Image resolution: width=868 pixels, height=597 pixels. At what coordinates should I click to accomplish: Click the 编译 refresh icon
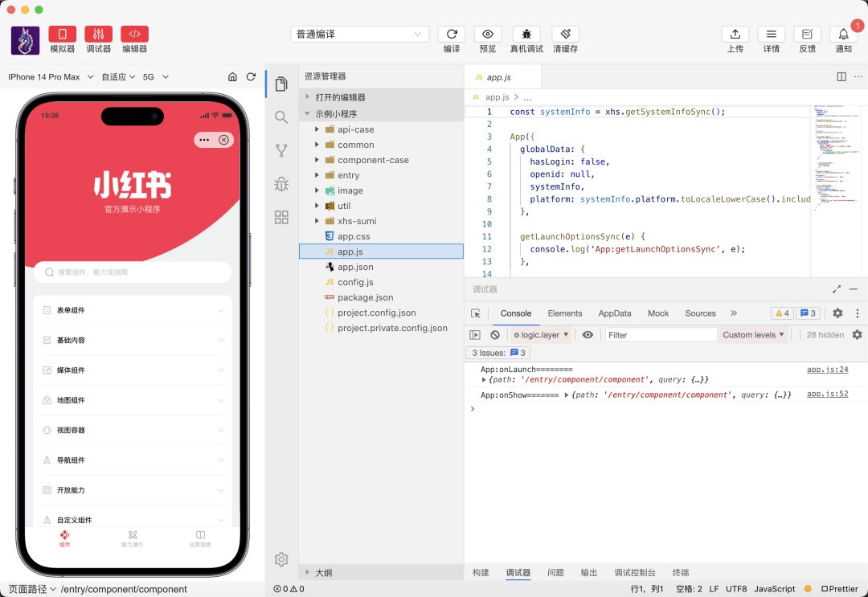452,35
